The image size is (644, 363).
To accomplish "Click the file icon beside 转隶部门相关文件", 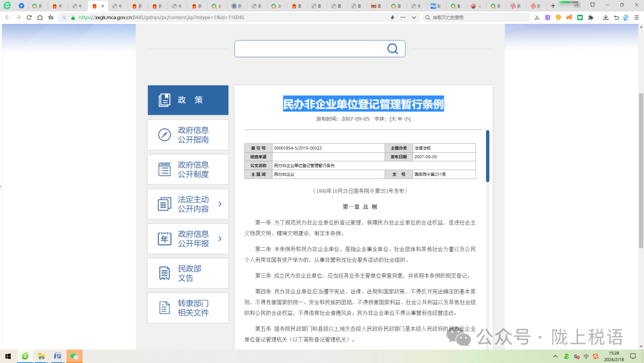I will [165, 308].
